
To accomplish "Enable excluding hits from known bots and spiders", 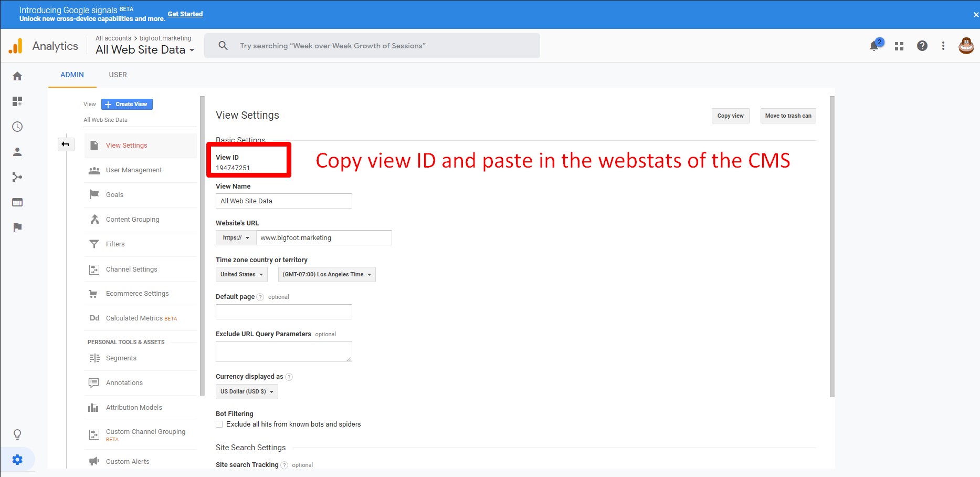I will 219,424.
